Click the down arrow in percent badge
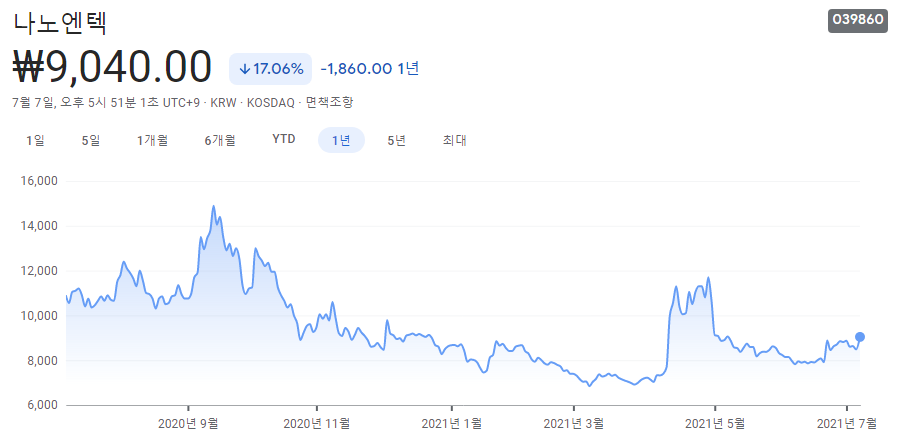Screen dimensions: 897x444 point(244,69)
